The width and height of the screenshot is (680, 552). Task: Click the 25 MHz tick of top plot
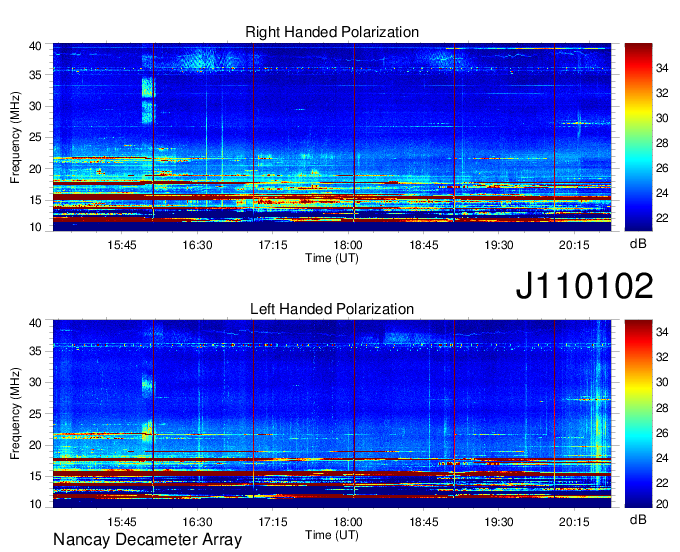pos(36,137)
